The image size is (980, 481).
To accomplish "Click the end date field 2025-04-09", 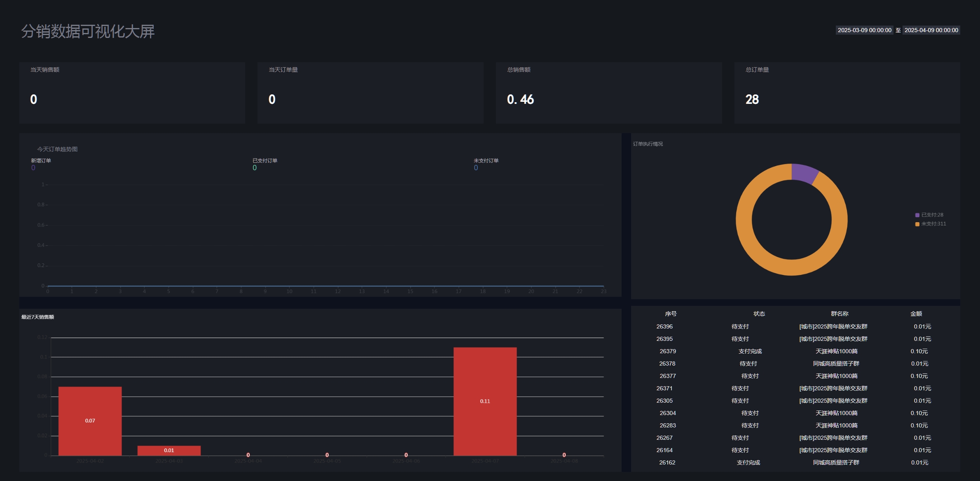I will [x=931, y=30].
